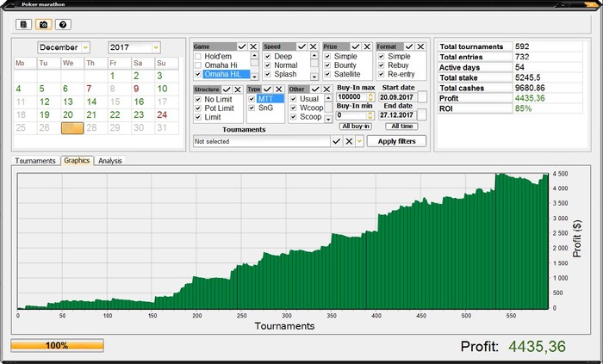Viewport: 603px width, 364px height.
Task: Click the Start date 20.09.2017 field
Action: (x=398, y=97)
